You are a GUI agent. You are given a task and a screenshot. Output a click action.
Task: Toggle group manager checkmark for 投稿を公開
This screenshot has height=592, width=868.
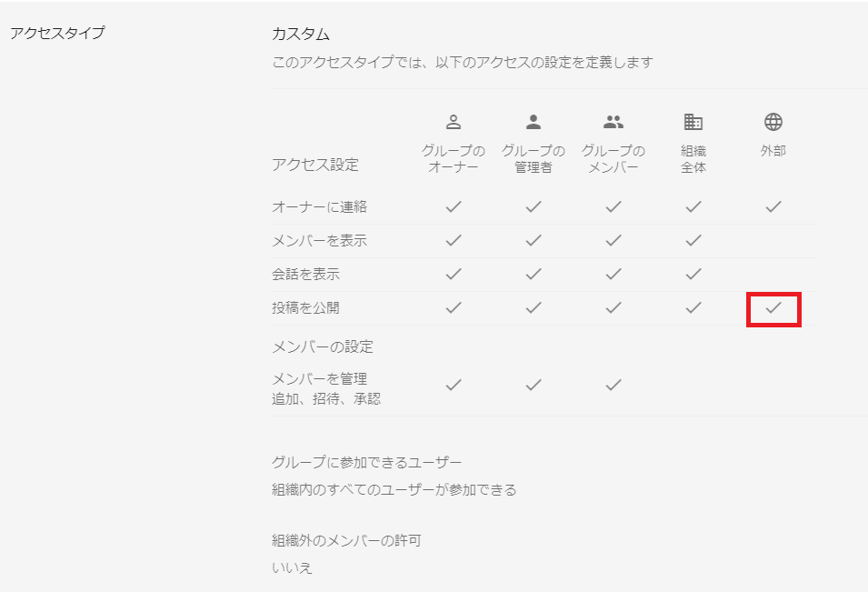click(x=534, y=308)
